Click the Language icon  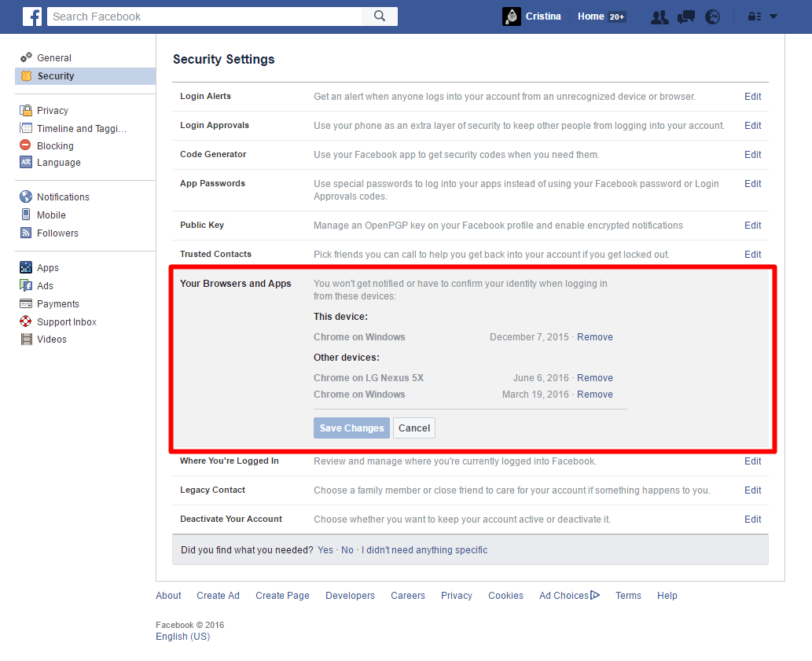point(26,162)
